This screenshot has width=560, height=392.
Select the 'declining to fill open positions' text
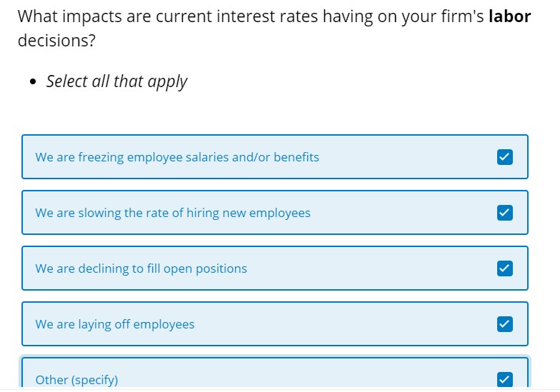(141, 268)
